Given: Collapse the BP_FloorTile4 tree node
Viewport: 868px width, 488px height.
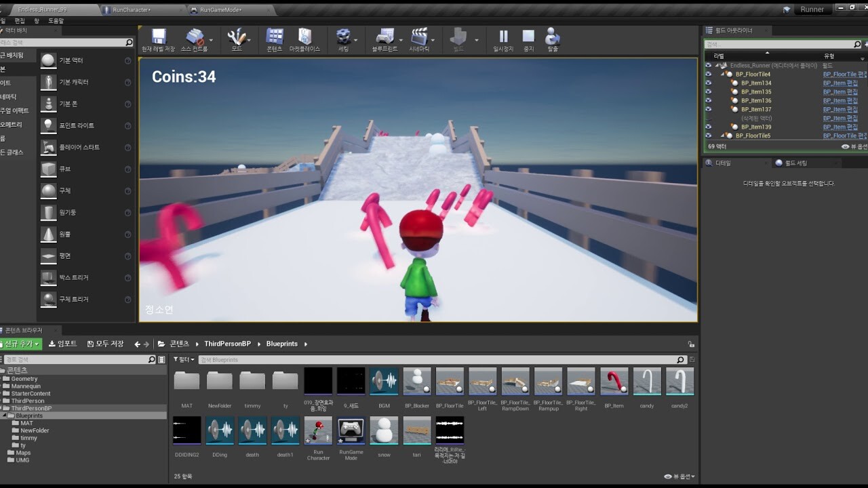Looking at the screenshot, I should point(724,75).
